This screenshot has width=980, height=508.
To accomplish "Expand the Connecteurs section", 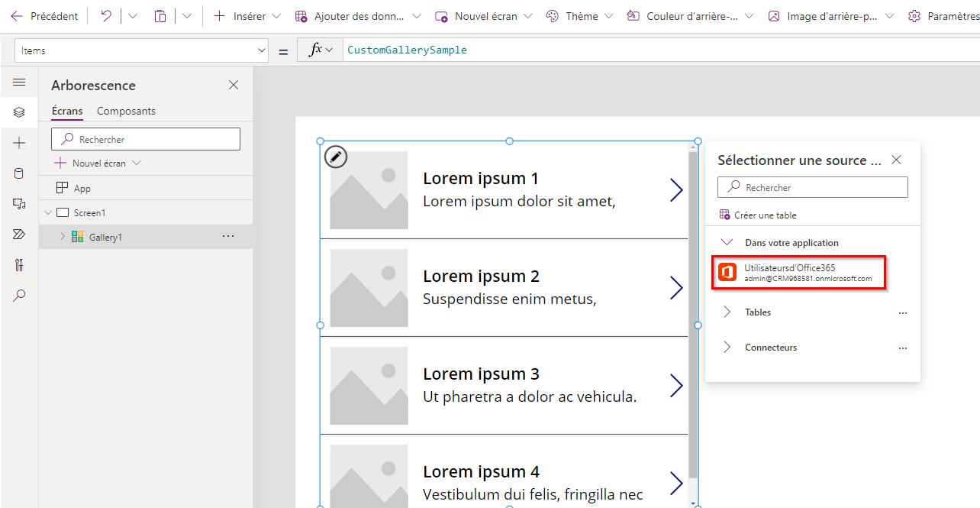I will [x=727, y=347].
